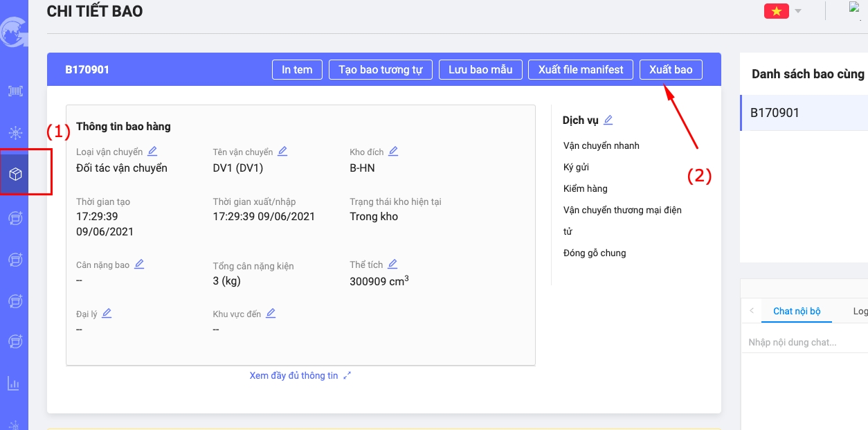Viewport: 868px width, 430px height.
Task: Switch to the Log tab
Action: pyautogui.click(x=860, y=311)
